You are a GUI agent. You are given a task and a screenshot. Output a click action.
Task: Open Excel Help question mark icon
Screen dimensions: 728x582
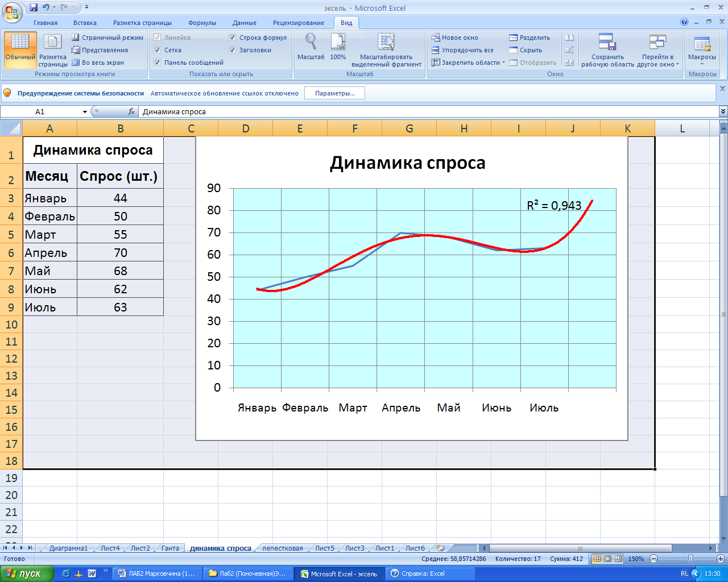click(684, 22)
